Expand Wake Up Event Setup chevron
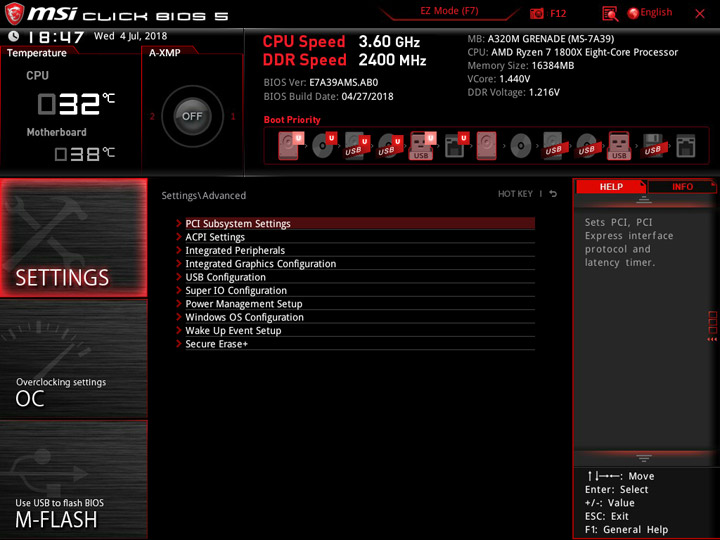Viewport: 720px width, 540px height. coord(179,330)
